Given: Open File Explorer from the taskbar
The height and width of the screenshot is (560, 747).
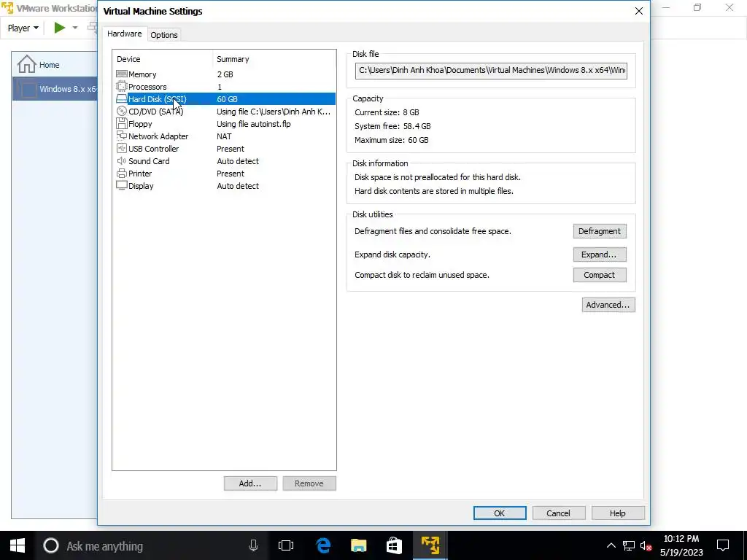Looking at the screenshot, I should (358, 545).
